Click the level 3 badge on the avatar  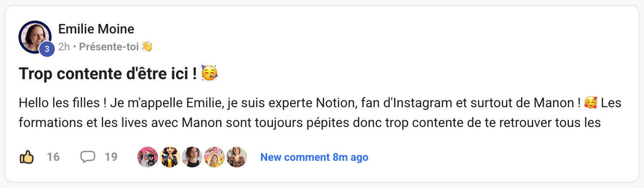pyautogui.click(x=47, y=49)
